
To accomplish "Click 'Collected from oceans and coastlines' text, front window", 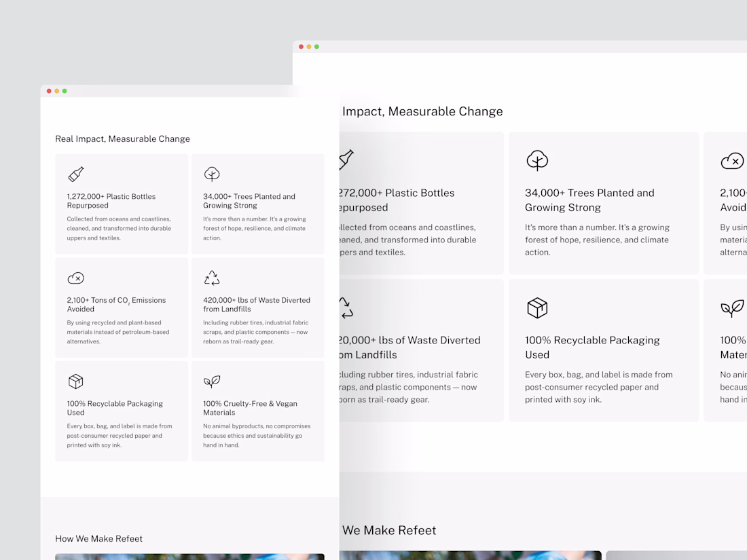I will click(x=119, y=229).
